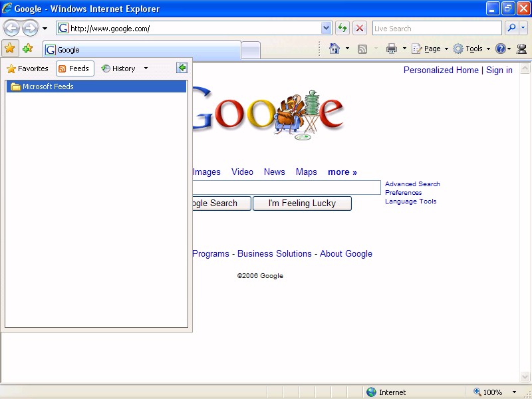This screenshot has width=532, height=399.
Task: Open the Help dropdown arrow
Action: pyautogui.click(x=509, y=49)
